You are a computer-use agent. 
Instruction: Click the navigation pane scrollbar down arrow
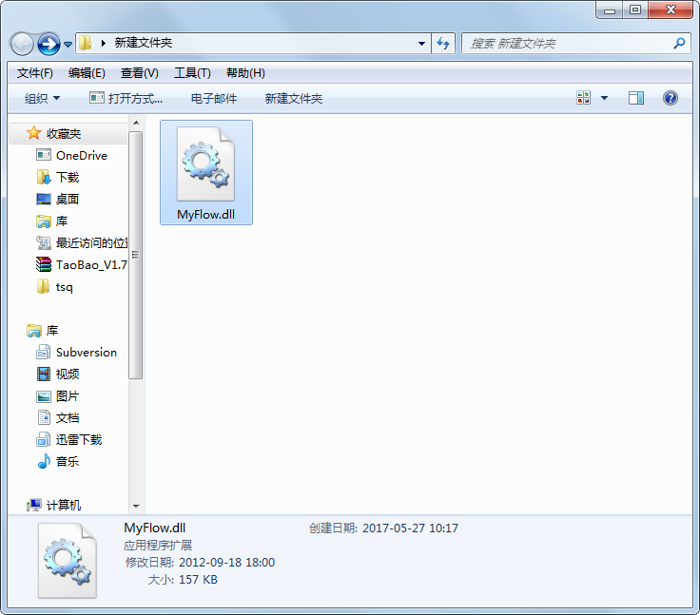pos(136,507)
